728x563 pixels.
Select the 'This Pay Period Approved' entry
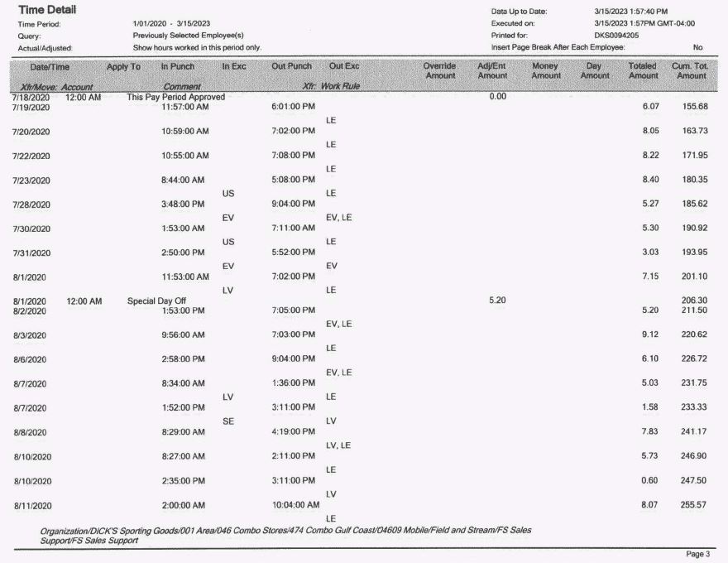pyautogui.click(x=175, y=97)
